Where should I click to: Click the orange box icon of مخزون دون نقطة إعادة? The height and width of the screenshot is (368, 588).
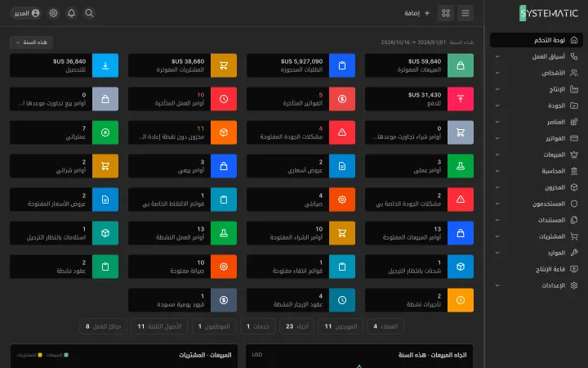(224, 132)
